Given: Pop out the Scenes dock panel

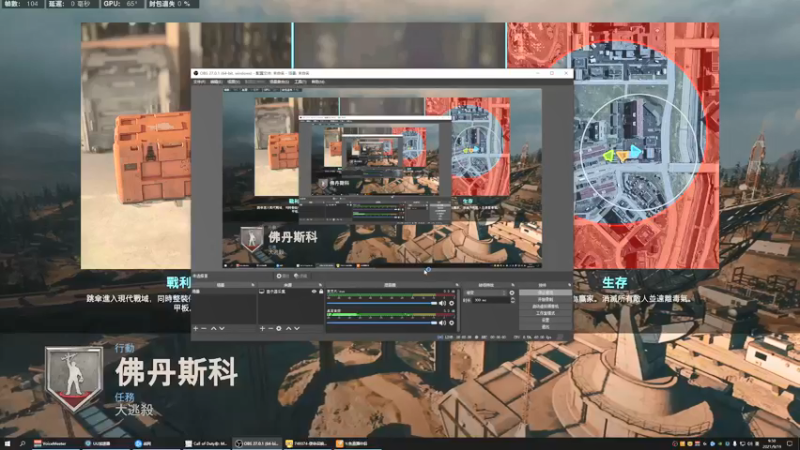Looking at the screenshot, I should pos(253,285).
